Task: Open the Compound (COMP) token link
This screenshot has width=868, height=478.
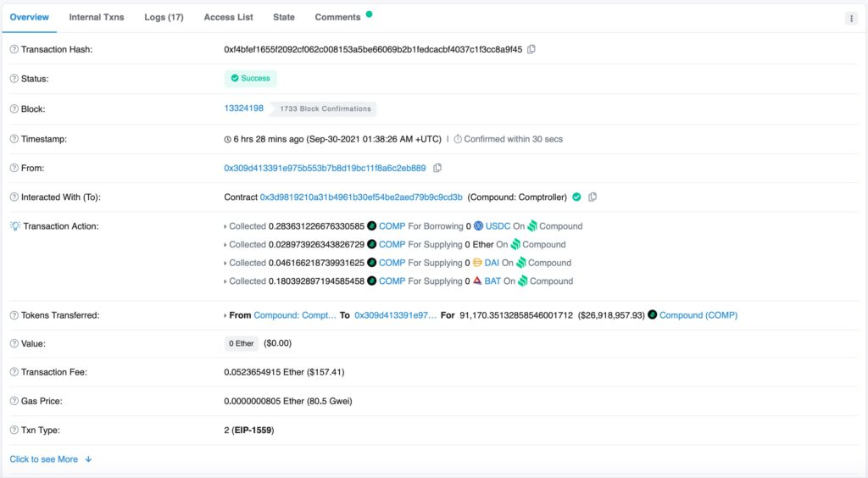Action: (698, 314)
